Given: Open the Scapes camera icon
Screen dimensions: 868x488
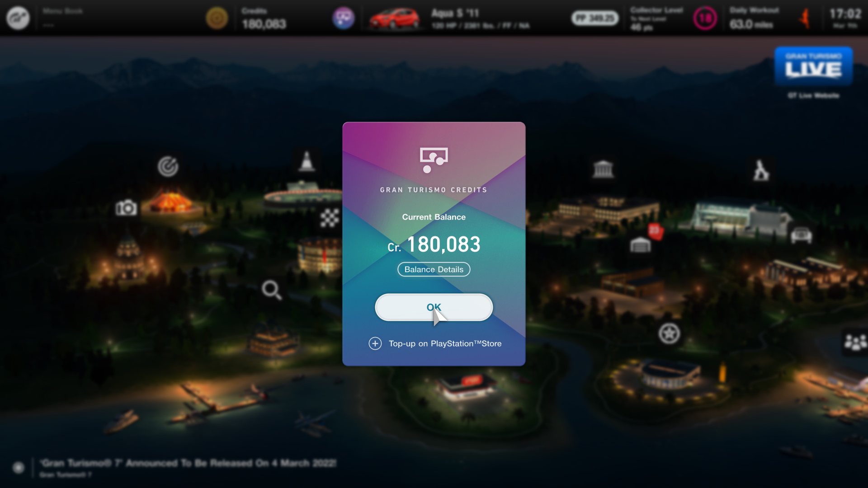Looking at the screenshot, I should [x=126, y=208].
